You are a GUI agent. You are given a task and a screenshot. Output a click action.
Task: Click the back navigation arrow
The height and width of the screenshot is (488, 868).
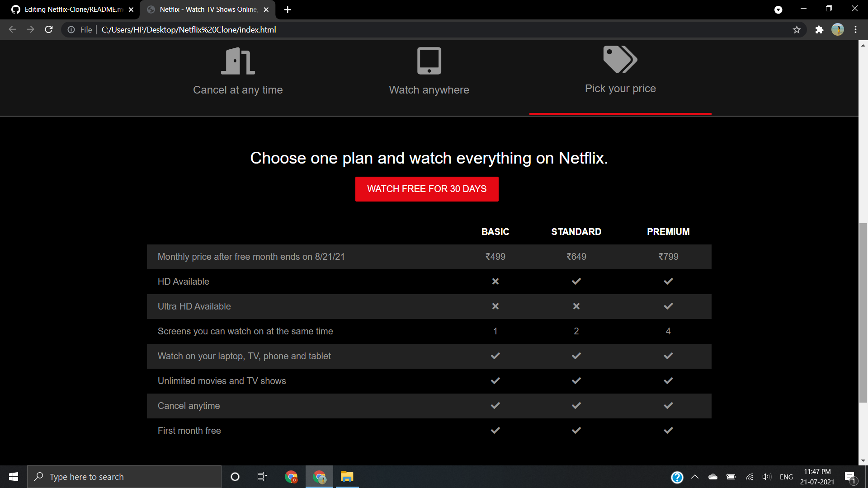click(12, 30)
